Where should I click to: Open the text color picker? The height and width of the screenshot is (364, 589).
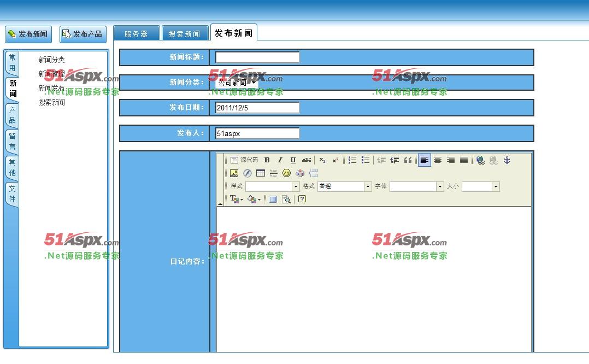[236, 199]
